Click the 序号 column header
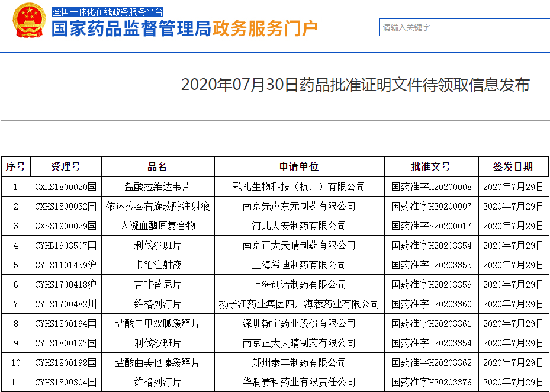Screen dimensions: 550x392 coord(16,166)
